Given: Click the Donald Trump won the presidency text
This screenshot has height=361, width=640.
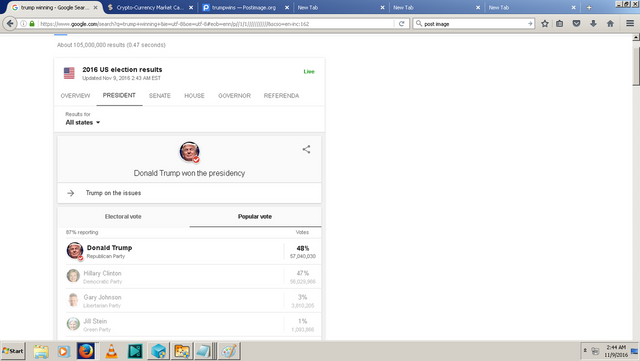Looking at the screenshot, I should click(x=189, y=173).
